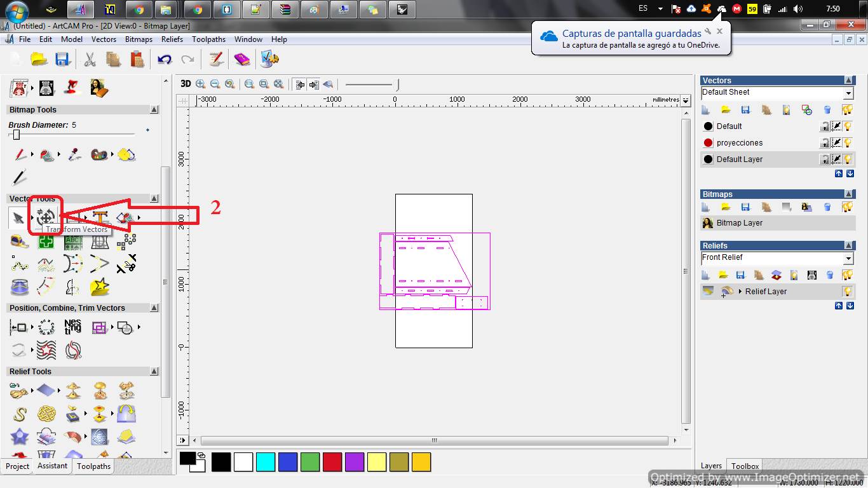Move vector layer down with arrow button
Screen dimensions: 868x488
pos(850,173)
